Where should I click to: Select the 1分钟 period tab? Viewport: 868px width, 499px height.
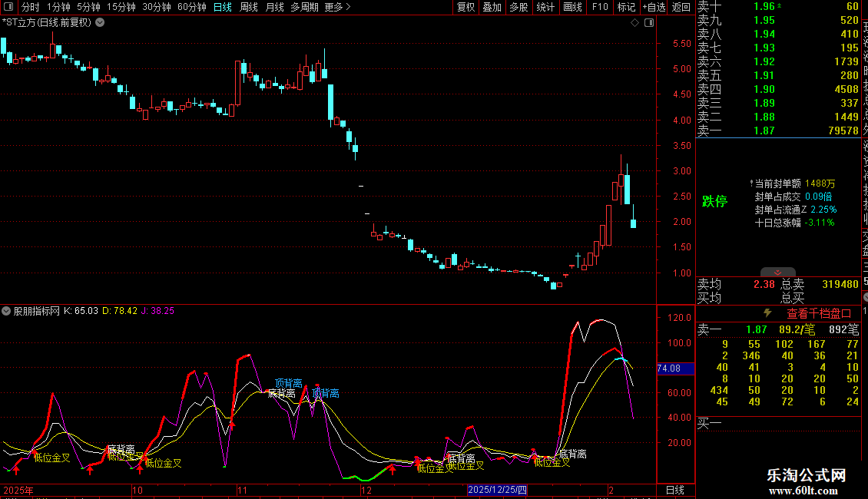[58, 7]
